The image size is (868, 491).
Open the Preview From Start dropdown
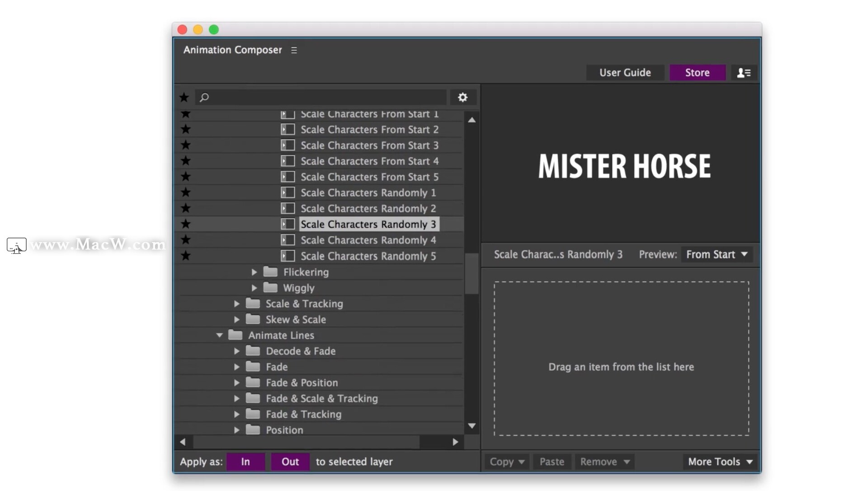(717, 254)
